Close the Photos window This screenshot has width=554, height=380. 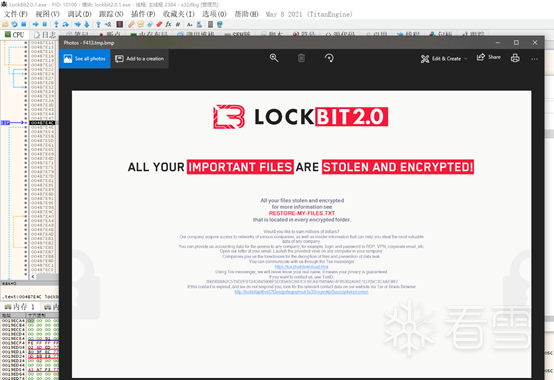[x=535, y=42]
